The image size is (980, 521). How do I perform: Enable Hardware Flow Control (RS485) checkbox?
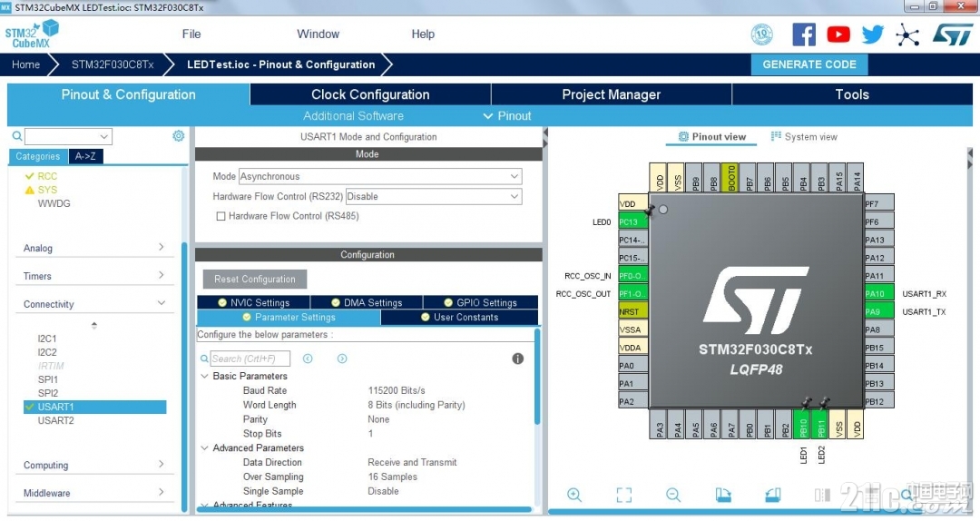coord(220,216)
